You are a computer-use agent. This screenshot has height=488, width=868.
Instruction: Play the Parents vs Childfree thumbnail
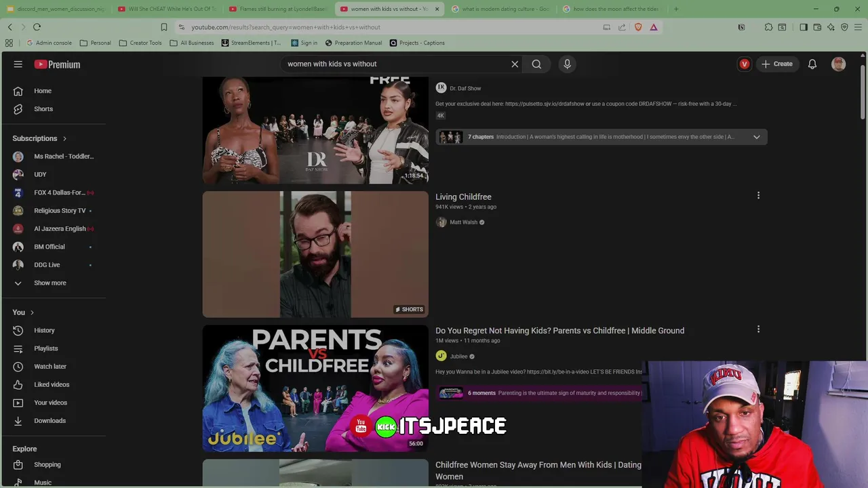(315, 388)
